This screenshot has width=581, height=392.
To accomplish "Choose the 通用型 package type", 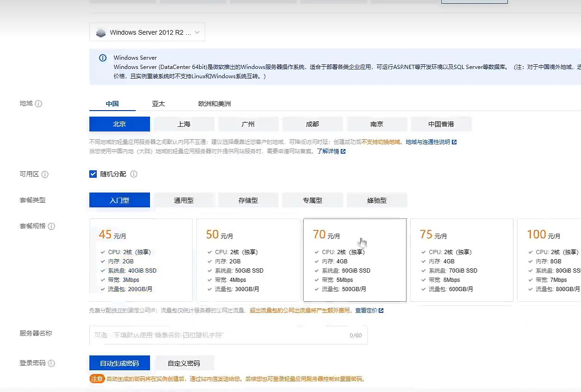I will [x=184, y=200].
